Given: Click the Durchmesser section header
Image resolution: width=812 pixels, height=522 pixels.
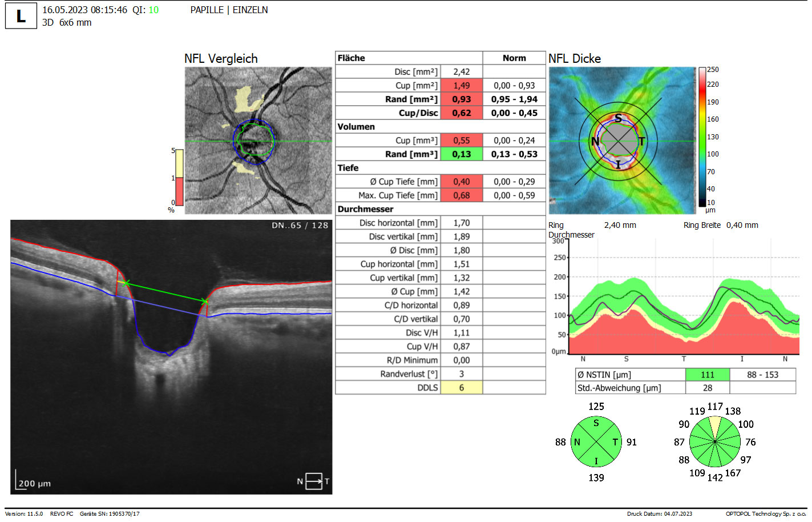Looking at the screenshot, I should (365, 209).
